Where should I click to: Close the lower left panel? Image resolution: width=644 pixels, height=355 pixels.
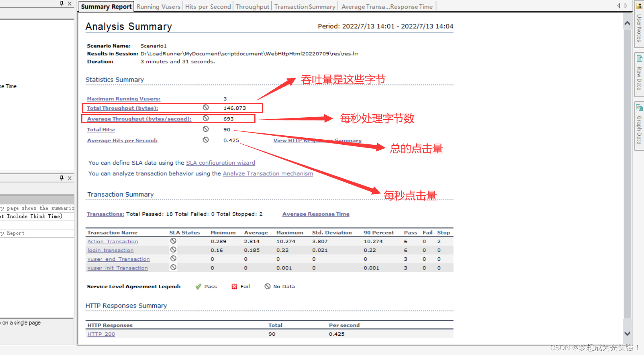pos(69,178)
